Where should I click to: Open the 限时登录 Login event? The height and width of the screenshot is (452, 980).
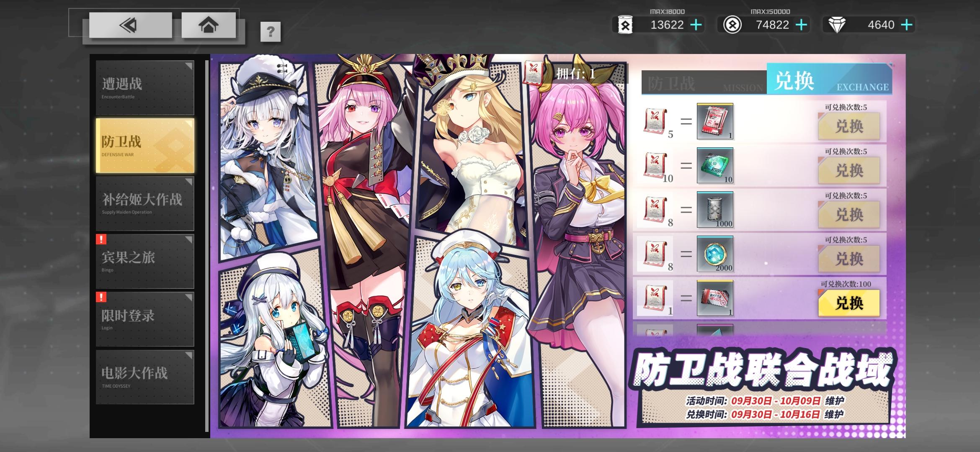(145, 319)
